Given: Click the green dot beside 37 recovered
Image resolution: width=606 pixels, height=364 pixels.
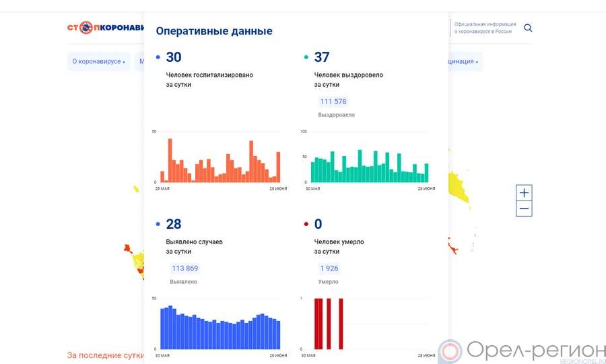Looking at the screenshot, I should (x=306, y=58).
